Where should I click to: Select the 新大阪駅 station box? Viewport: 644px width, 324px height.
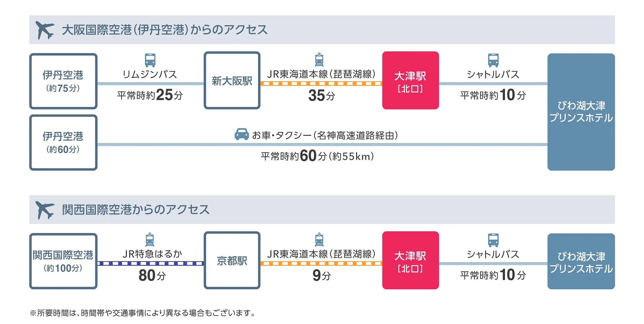[232, 81]
